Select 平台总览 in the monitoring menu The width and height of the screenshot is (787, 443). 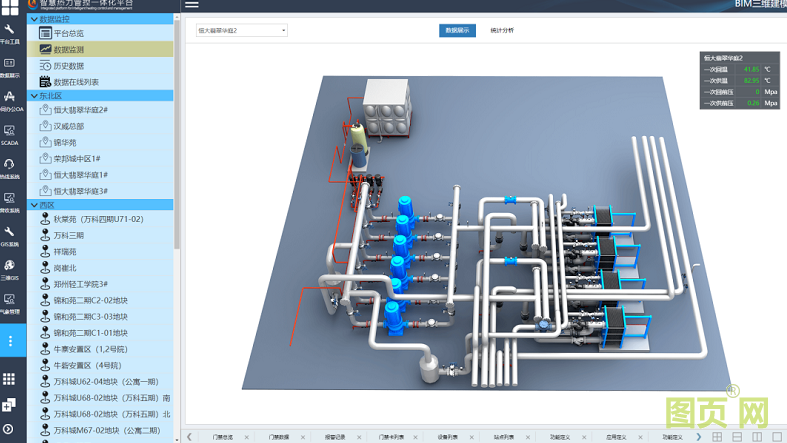[75, 34]
